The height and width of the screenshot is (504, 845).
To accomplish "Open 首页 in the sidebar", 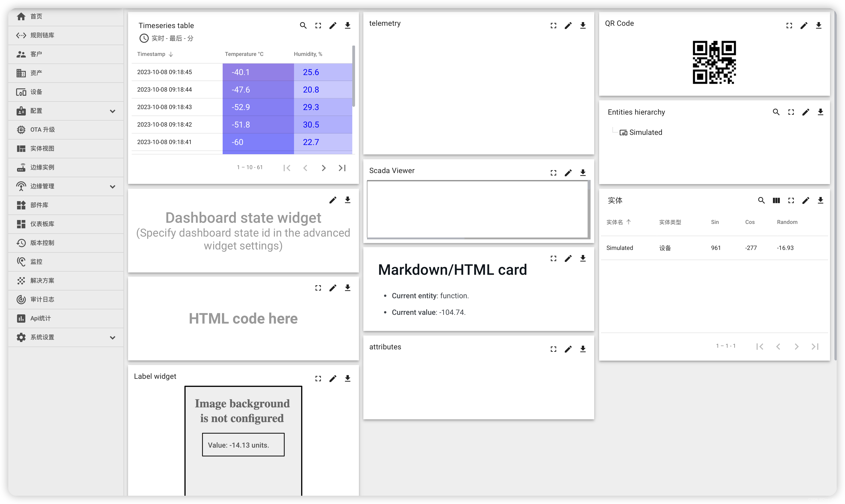I will pyautogui.click(x=66, y=17).
